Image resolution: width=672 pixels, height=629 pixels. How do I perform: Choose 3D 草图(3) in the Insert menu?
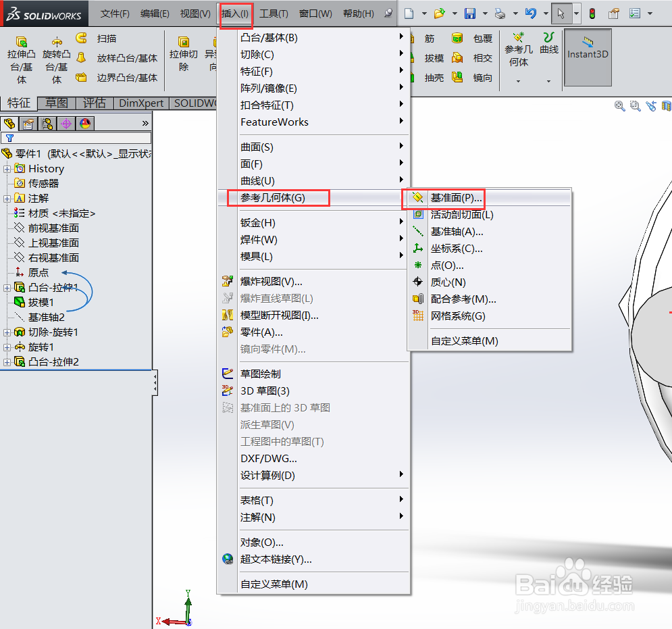click(x=314, y=391)
